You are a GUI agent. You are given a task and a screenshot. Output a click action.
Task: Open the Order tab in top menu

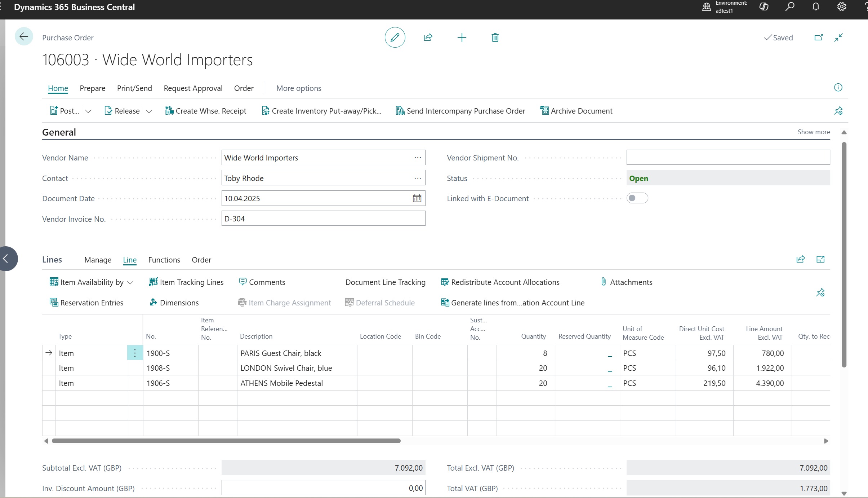pos(244,88)
